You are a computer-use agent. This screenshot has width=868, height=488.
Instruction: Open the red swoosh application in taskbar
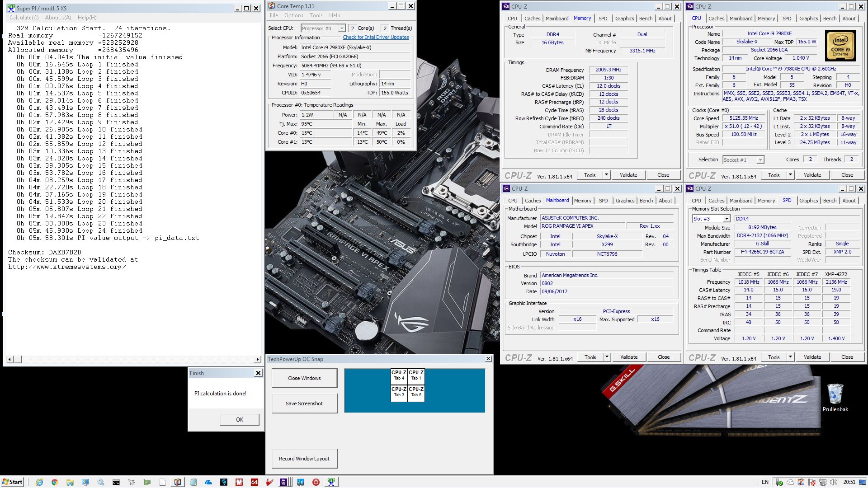click(x=269, y=482)
